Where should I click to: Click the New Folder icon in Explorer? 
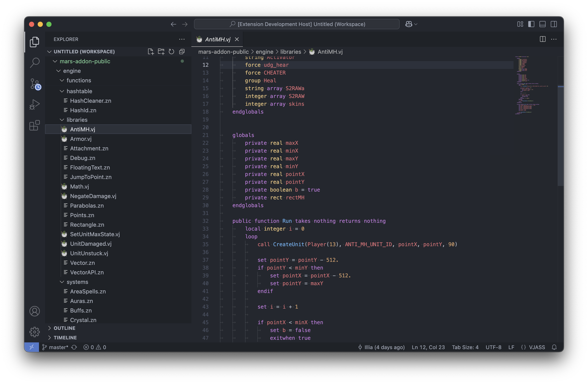pos(161,51)
